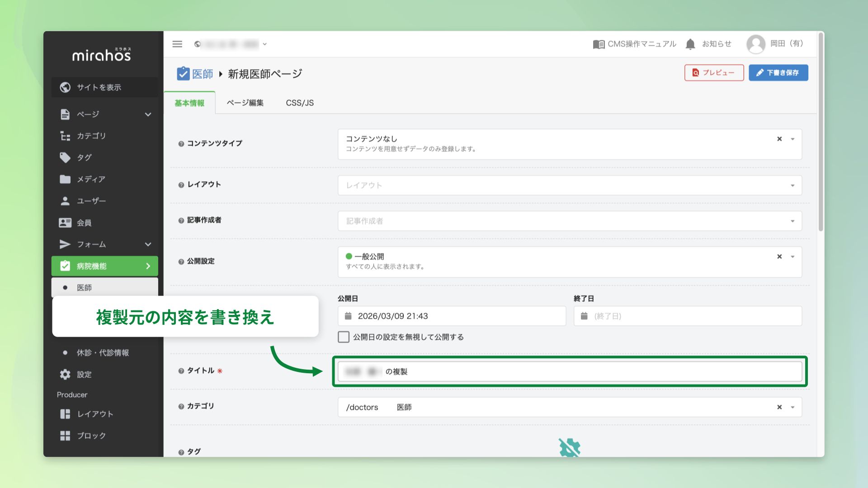The width and height of the screenshot is (868, 488).
Task: Click help icon next to レイアウト label
Action: [181, 185]
